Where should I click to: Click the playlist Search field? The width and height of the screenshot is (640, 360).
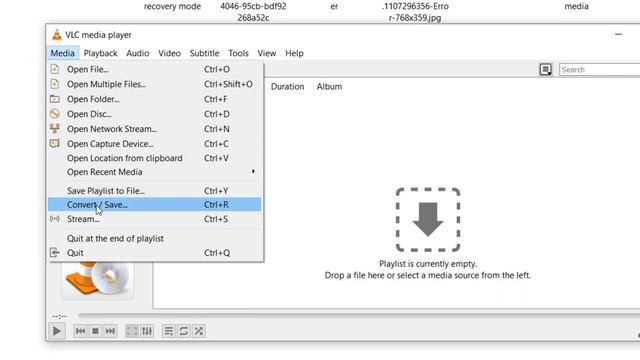600,70
